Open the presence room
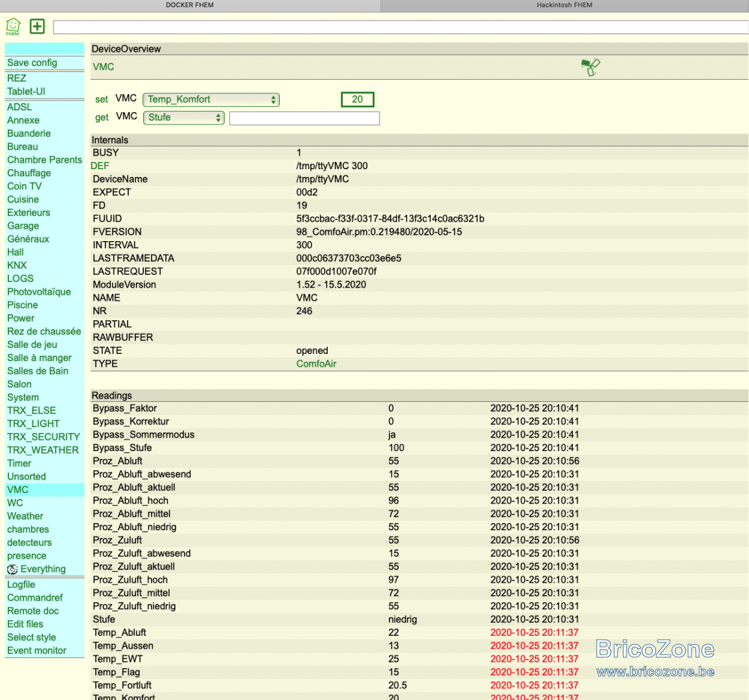Screen dimensions: 749x700 27,555
